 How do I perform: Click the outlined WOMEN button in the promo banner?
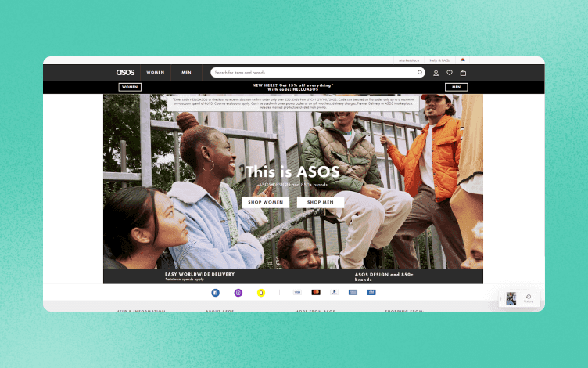pyautogui.click(x=130, y=87)
